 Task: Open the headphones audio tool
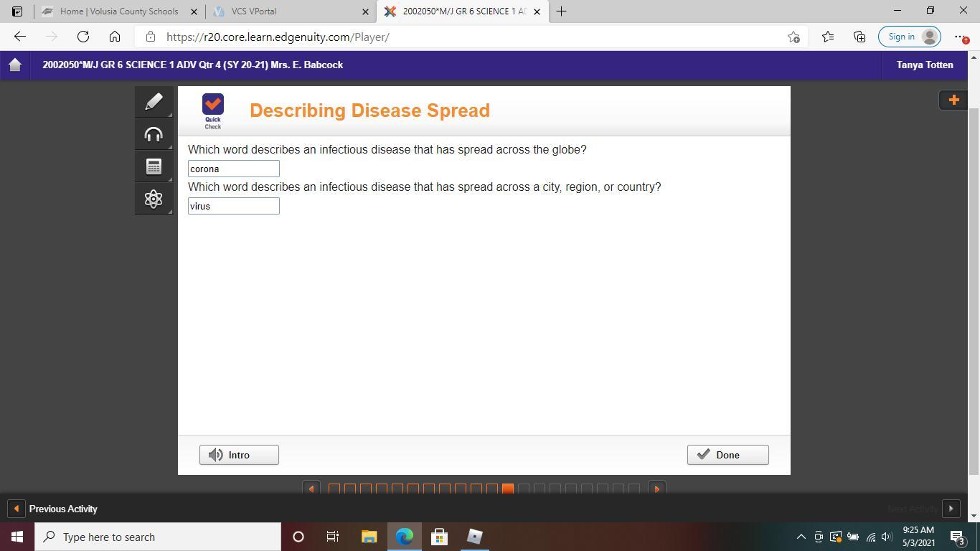[154, 134]
